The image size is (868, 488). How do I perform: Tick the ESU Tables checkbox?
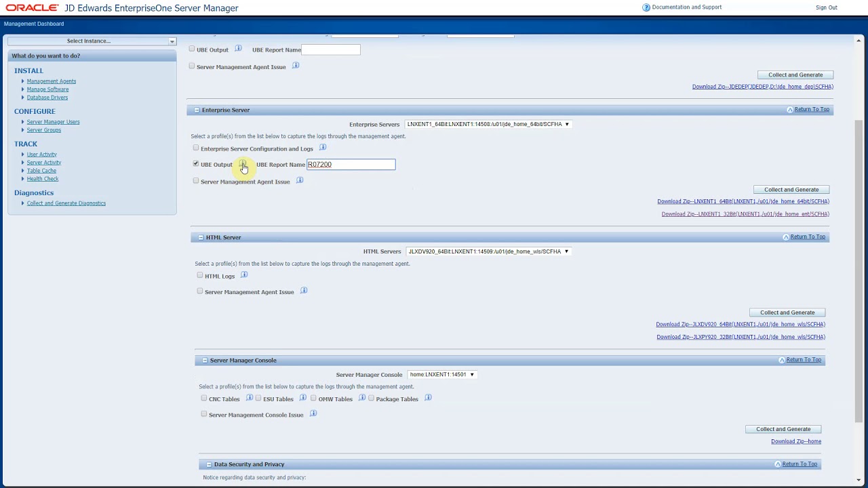click(x=258, y=399)
